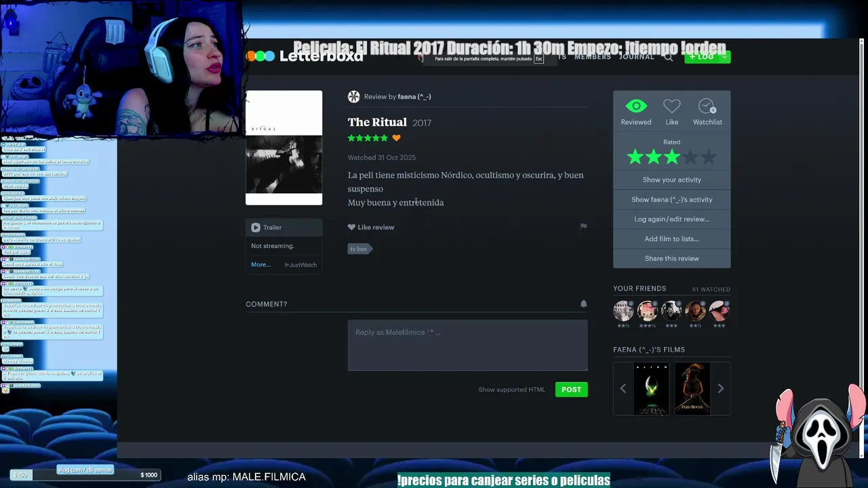Click the $1000 goal bar label
Screen dimensions: 868x488
point(149,475)
